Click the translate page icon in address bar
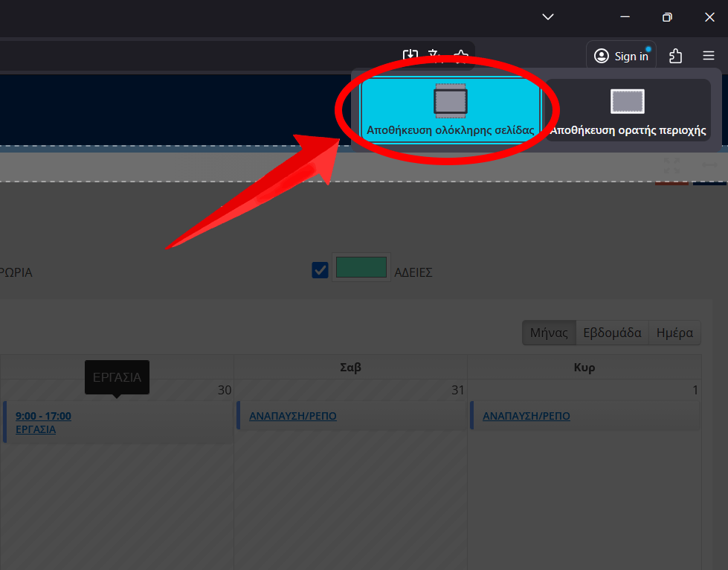Viewport: 728px width, 570px height. click(x=435, y=56)
